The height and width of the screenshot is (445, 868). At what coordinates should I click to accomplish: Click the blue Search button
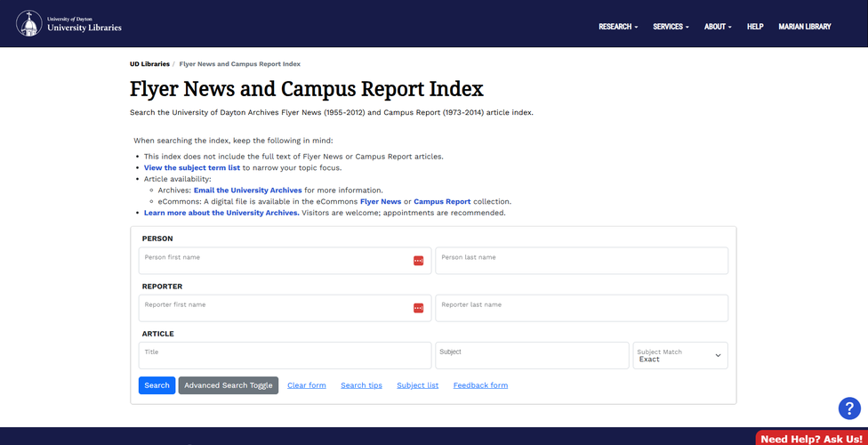(157, 385)
